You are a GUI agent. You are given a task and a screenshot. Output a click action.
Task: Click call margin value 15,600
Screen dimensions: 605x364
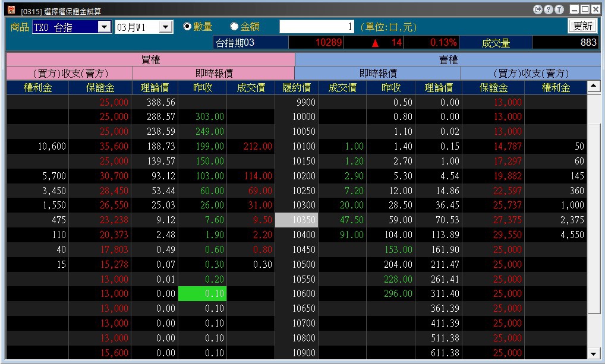click(x=114, y=353)
